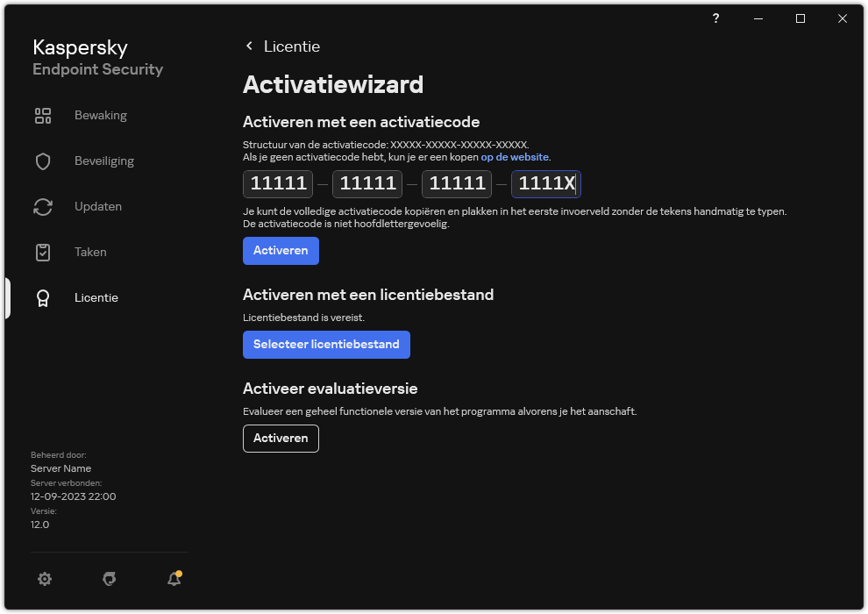The image size is (868, 614).
Task: Open notifications with the bell icon
Action: coord(174,579)
